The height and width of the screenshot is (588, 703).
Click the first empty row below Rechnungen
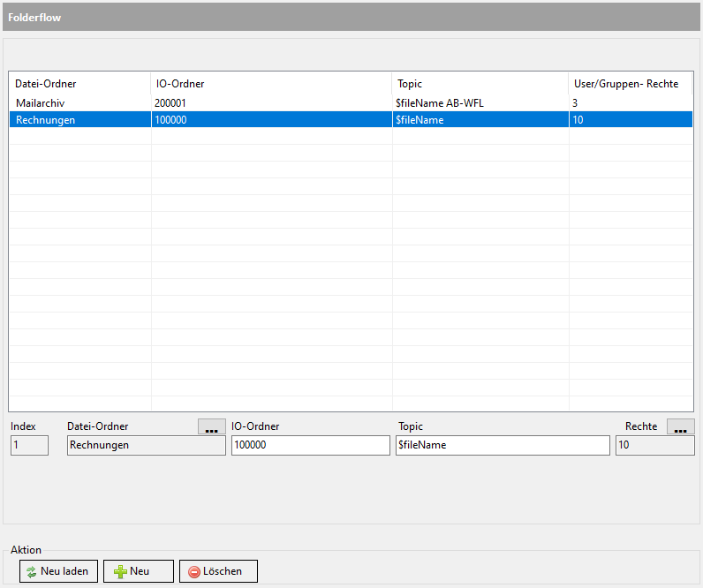click(x=265, y=137)
